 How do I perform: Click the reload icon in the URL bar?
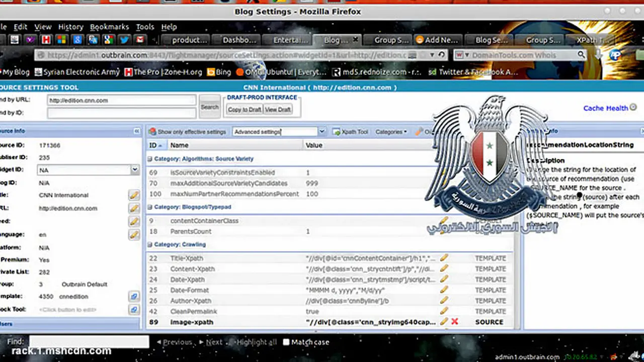tap(442, 55)
